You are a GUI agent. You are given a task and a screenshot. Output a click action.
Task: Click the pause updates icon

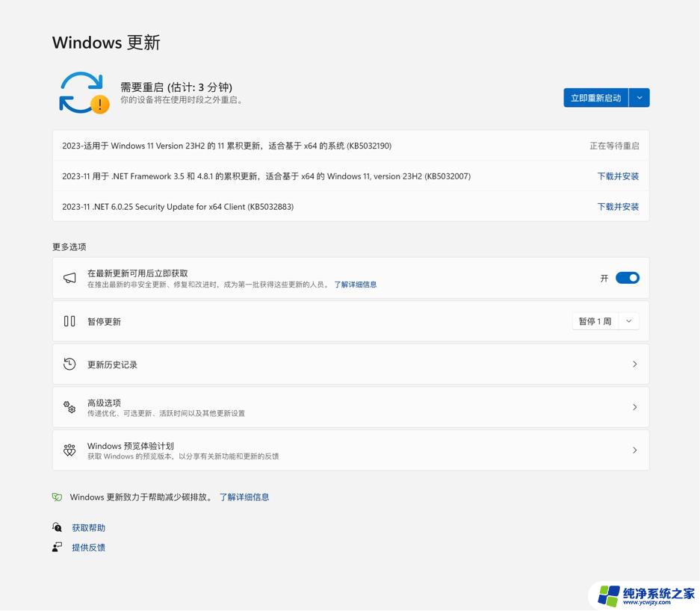(x=69, y=321)
